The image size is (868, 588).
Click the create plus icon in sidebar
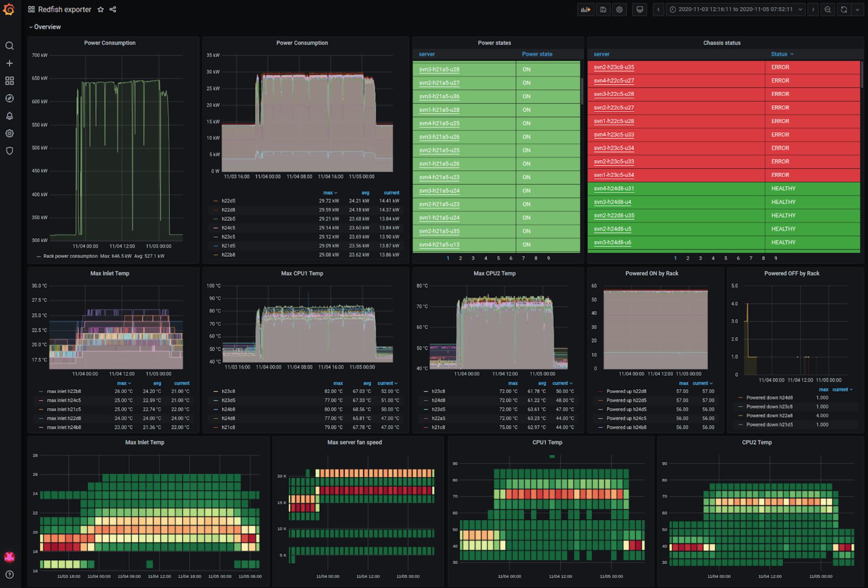pyautogui.click(x=9, y=63)
